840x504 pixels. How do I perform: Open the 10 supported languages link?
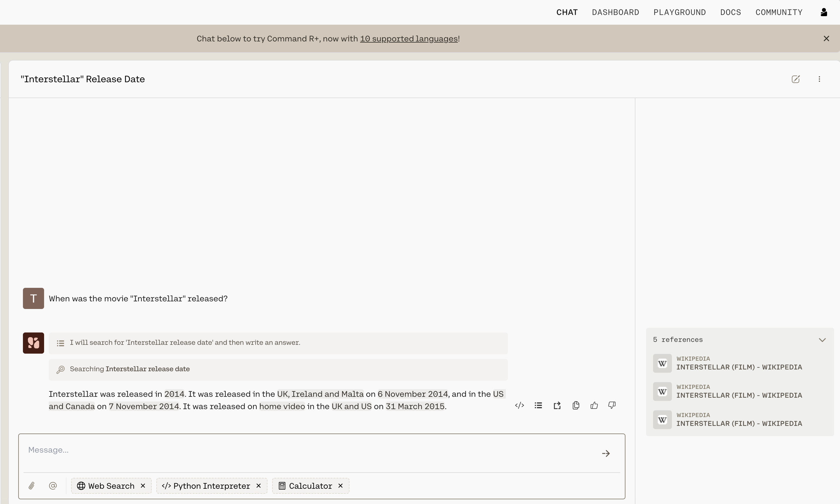point(409,39)
